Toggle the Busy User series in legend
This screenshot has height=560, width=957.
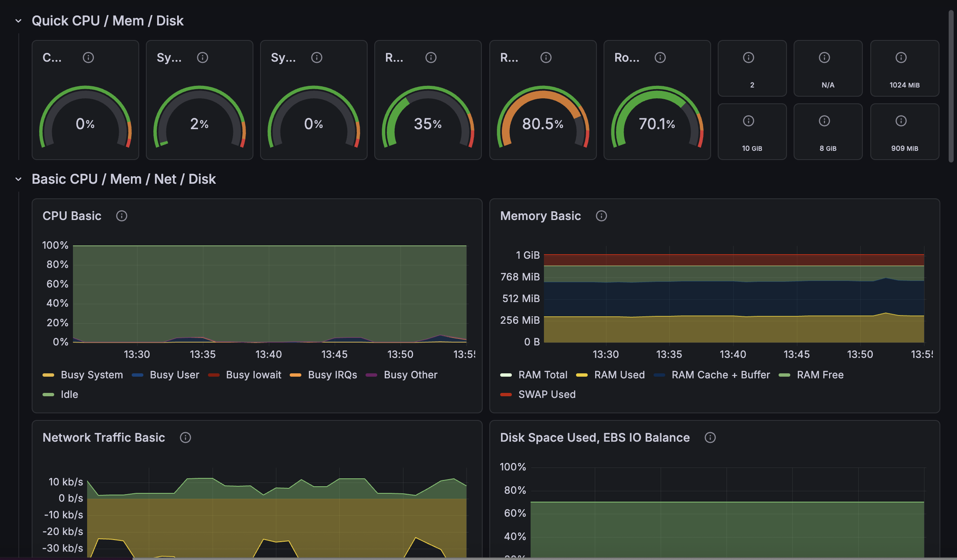[175, 375]
